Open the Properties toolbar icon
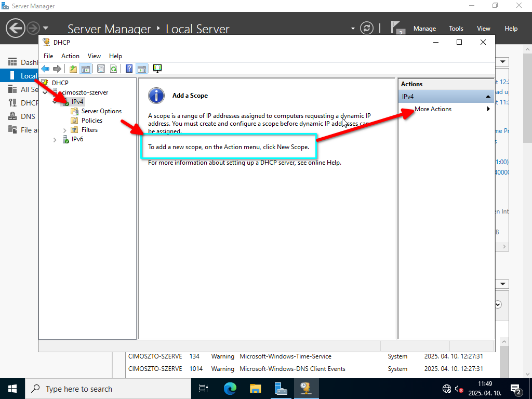532x399 pixels. tap(101, 69)
